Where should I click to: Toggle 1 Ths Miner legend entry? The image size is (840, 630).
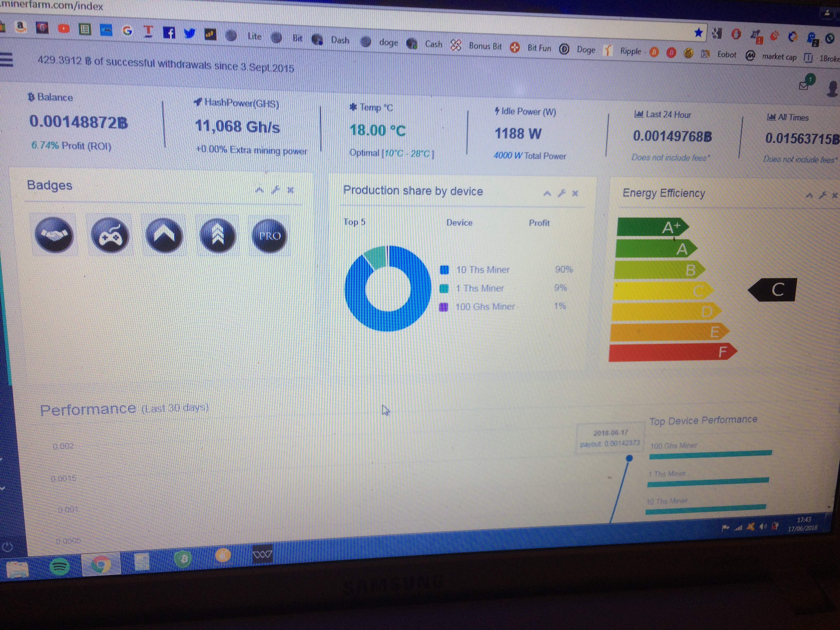pyautogui.click(x=480, y=288)
